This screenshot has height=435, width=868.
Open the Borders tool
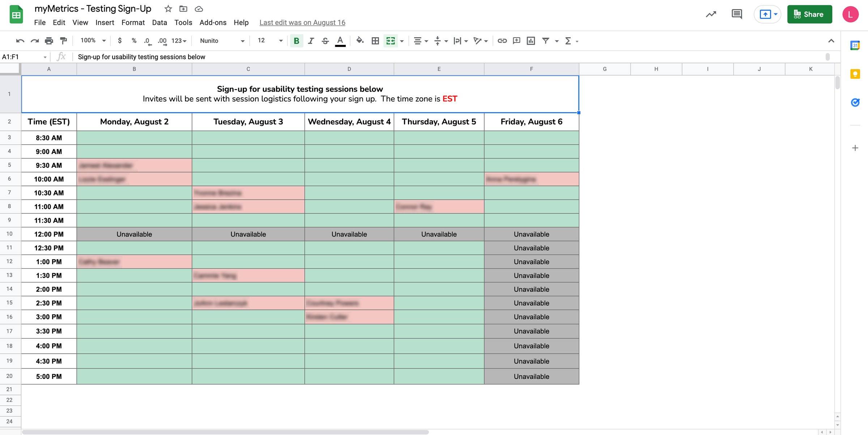[x=375, y=41]
